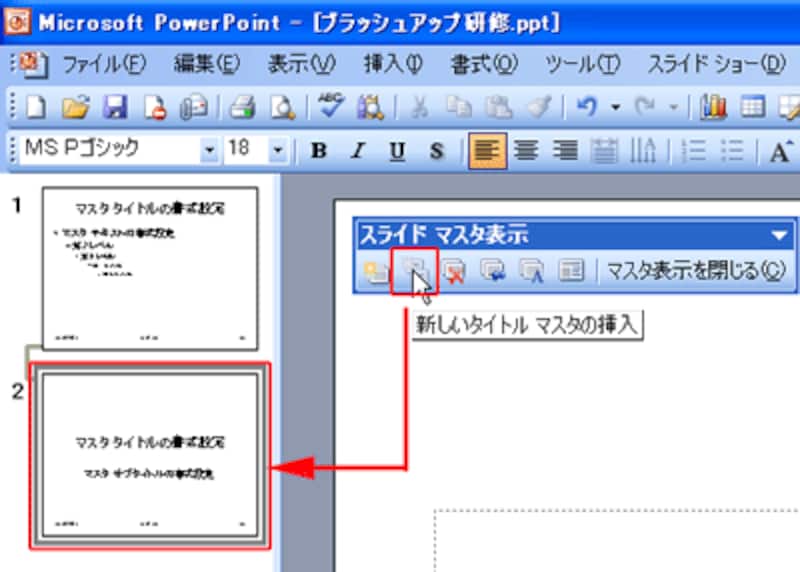Click the Cut scissors icon
This screenshot has height=572, width=800.
coord(419,107)
